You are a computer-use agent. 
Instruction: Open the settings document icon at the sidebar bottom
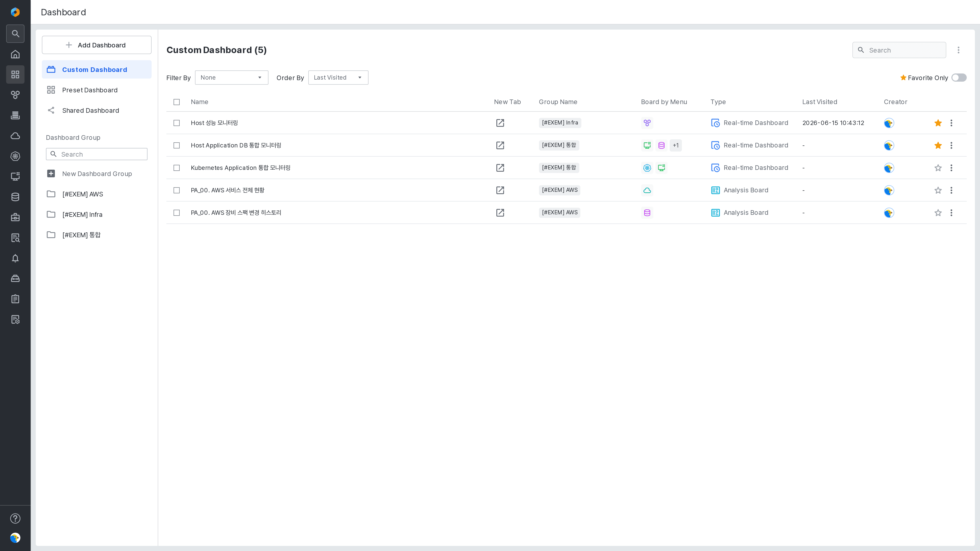(15, 320)
